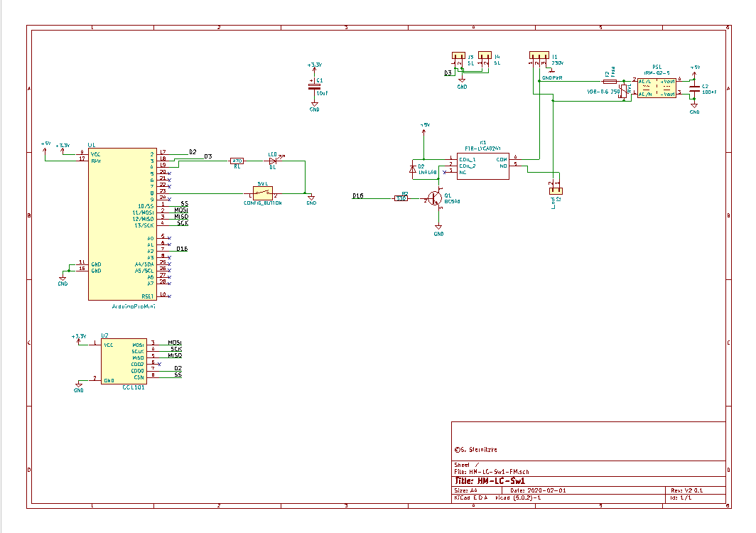Select the D2 net label on CC1101 GDO0
Viewport: 756px width, 533px height.
coord(178,368)
